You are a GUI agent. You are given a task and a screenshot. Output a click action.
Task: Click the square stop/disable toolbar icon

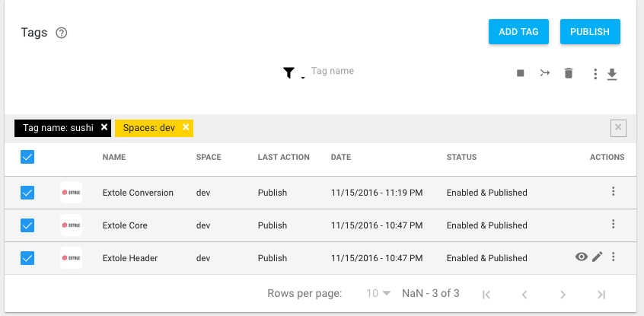(521, 74)
